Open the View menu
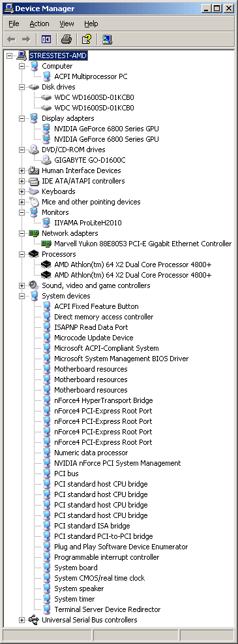Viewport: 238px width, 644px height. tap(67, 24)
